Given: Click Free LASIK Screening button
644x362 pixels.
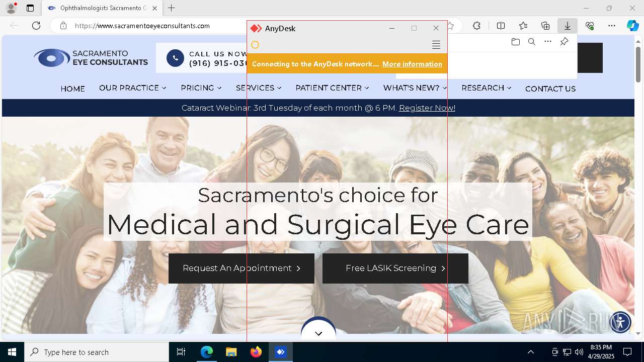Looking at the screenshot, I should [x=395, y=268].
